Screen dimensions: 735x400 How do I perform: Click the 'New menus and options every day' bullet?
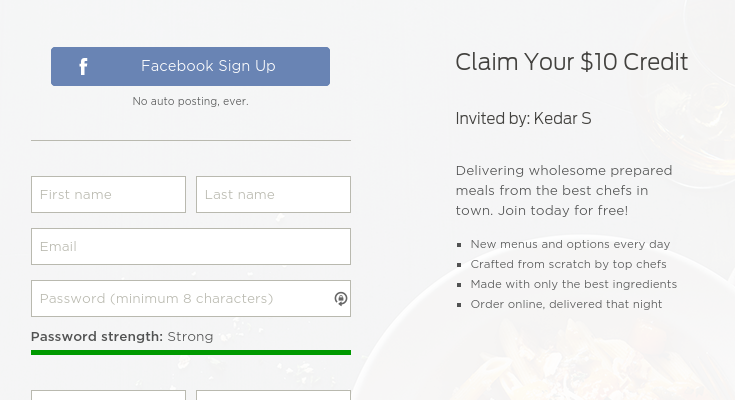(570, 244)
